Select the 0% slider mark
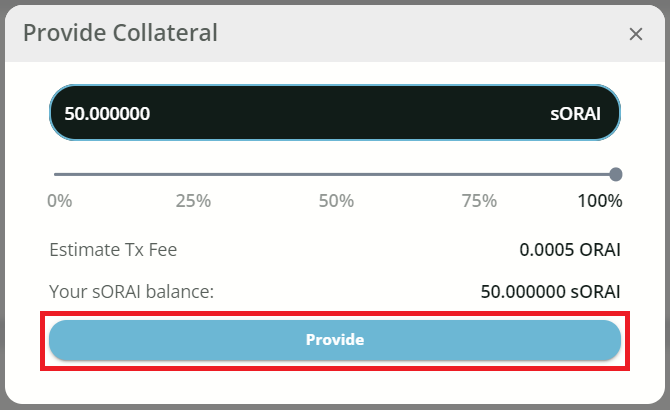Image resolution: width=670 pixels, height=410 pixels. [x=60, y=200]
